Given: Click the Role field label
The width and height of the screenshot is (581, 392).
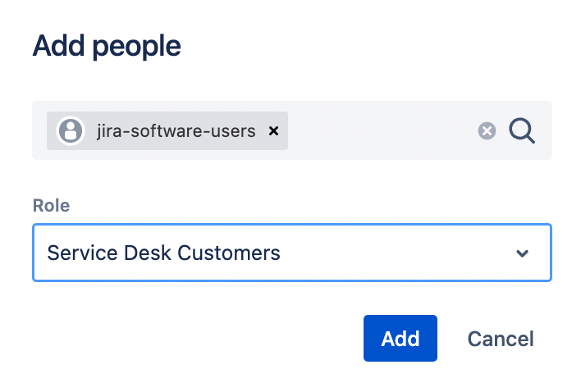Looking at the screenshot, I should click(x=51, y=206).
